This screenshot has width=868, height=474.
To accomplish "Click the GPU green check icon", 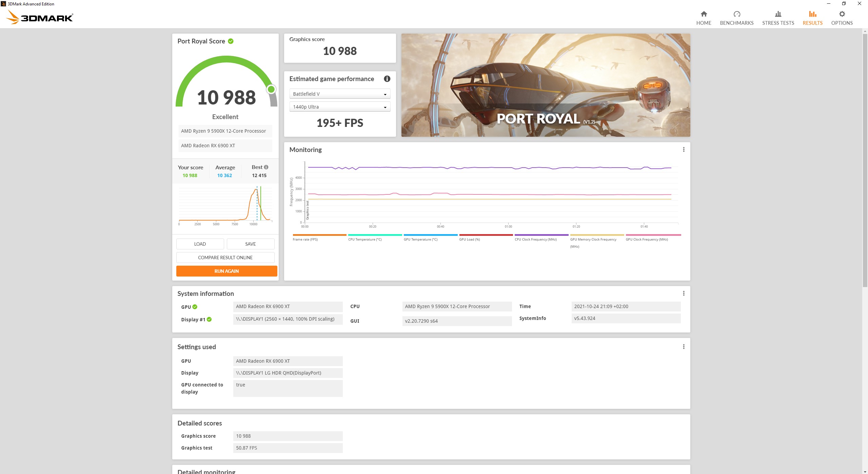I will tap(195, 307).
